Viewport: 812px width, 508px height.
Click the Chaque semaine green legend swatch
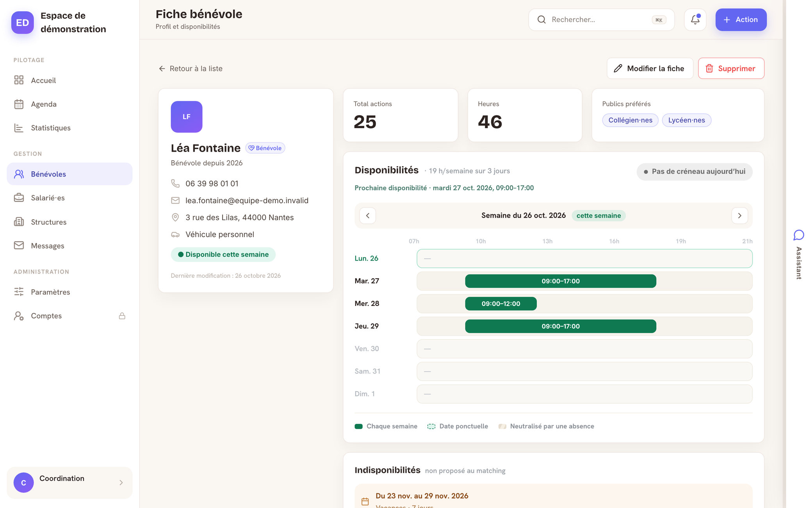click(358, 426)
